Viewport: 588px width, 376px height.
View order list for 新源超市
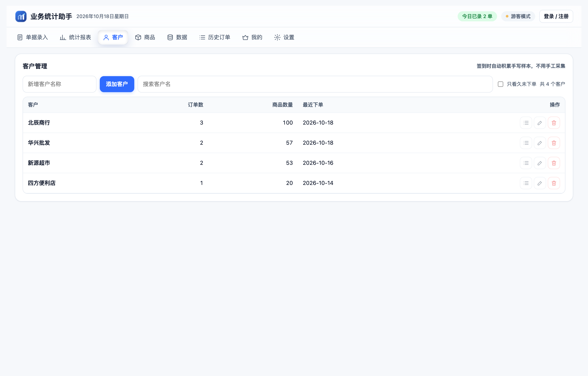click(x=526, y=163)
